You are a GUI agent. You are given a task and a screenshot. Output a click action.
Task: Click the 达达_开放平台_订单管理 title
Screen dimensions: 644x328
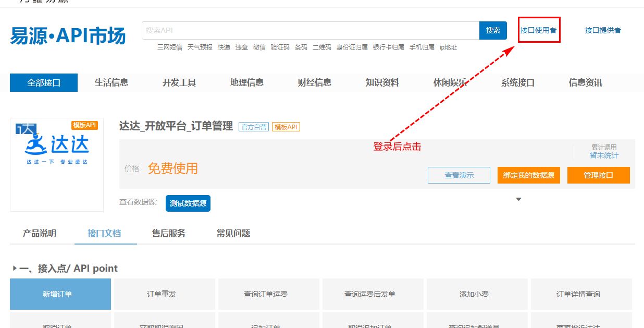(x=176, y=126)
